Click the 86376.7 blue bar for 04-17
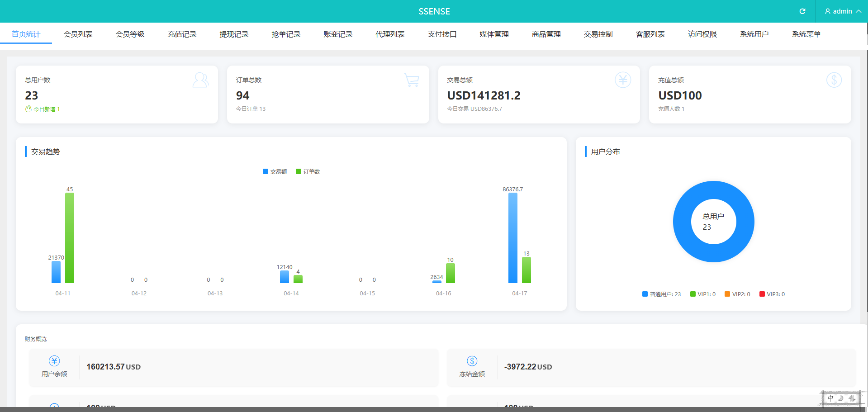The height and width of the screenshot is (412, 868). 512,238
